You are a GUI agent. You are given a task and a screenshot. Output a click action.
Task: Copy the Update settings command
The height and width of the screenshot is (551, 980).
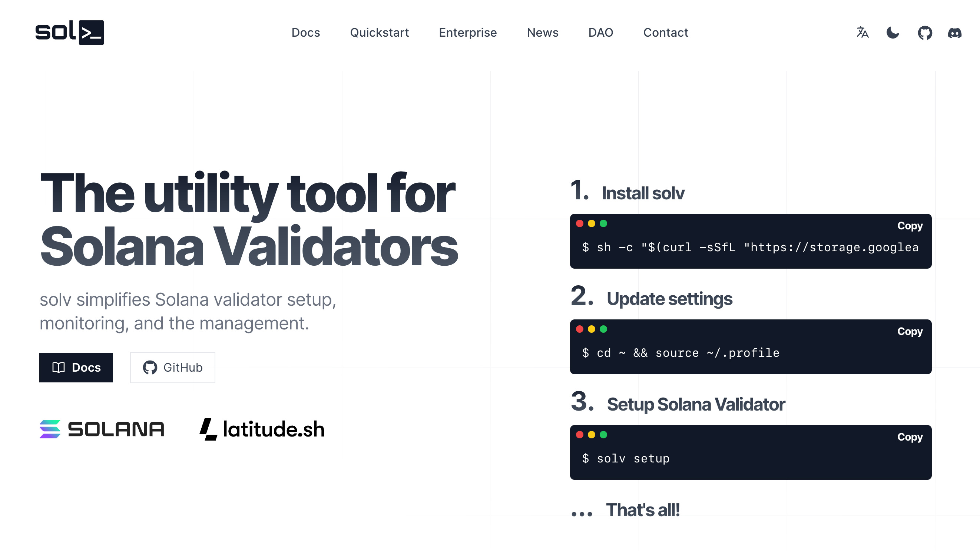click(x=910, y=332)
